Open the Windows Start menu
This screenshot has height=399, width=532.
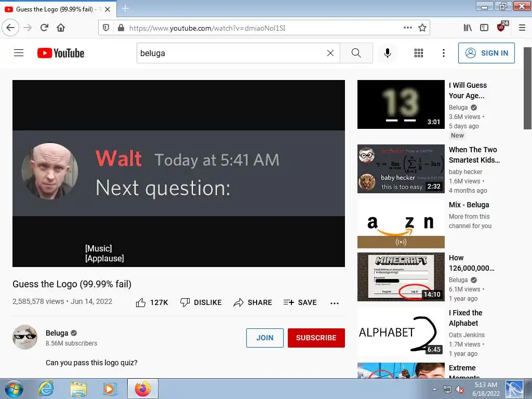click(x=14, y=389)
